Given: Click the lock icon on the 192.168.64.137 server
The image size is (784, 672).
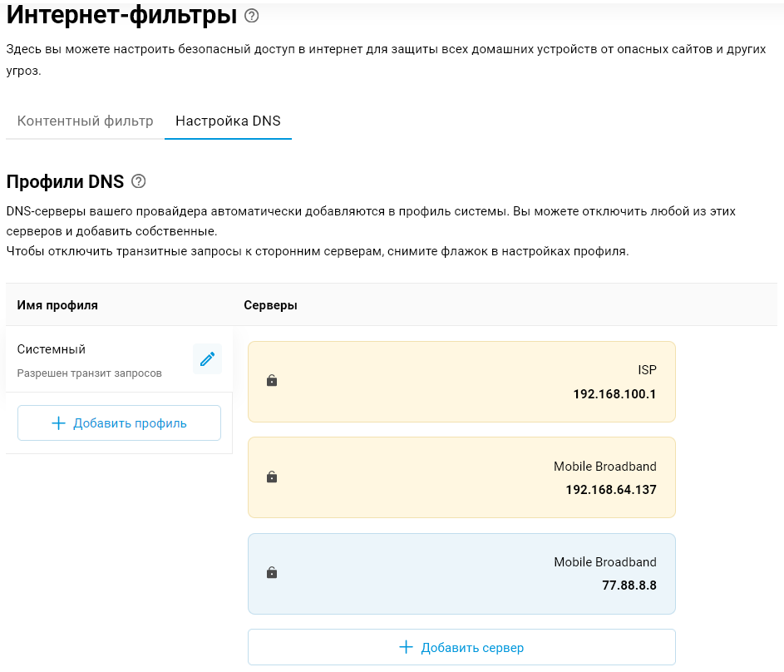Looking at the screenshot, I should pos(271,477).
